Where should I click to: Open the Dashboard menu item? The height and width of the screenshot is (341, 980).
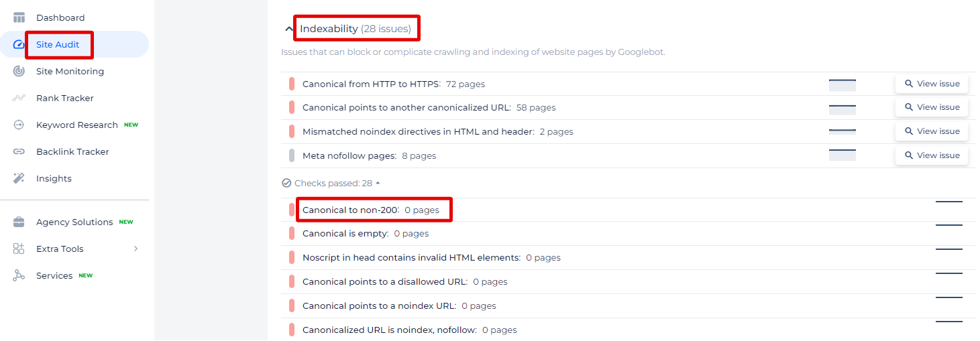60,17
